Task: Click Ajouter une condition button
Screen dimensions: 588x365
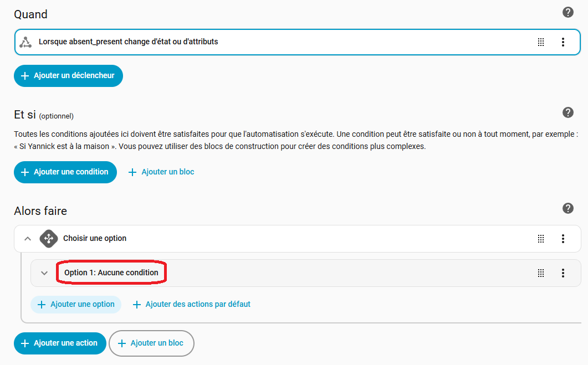Action: tap(65, 172)
